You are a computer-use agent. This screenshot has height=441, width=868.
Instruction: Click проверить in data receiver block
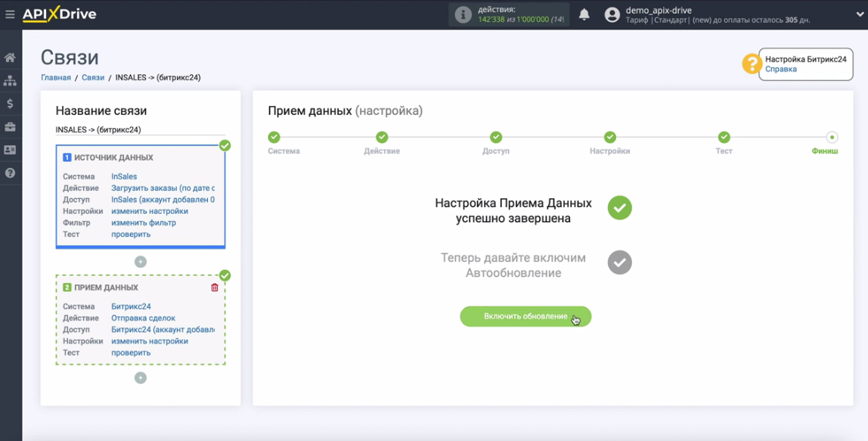(x=131, y=353)
